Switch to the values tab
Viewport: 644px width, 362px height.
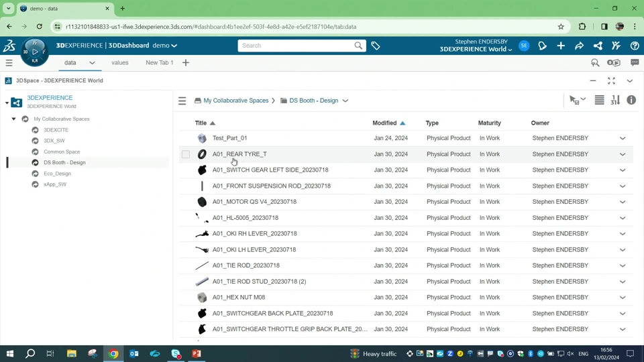pos(120,63)
